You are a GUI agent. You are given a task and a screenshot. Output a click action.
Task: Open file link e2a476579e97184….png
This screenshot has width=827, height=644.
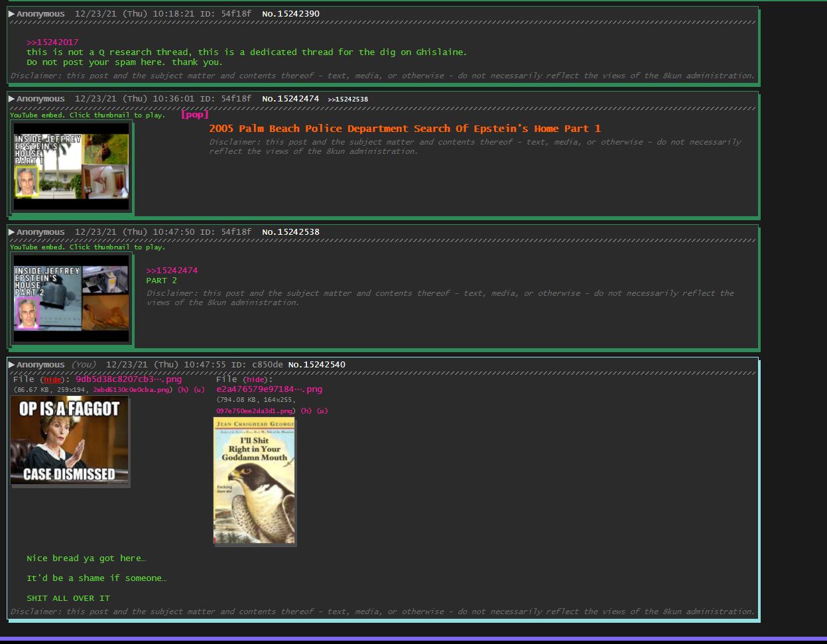coord(269,389)
